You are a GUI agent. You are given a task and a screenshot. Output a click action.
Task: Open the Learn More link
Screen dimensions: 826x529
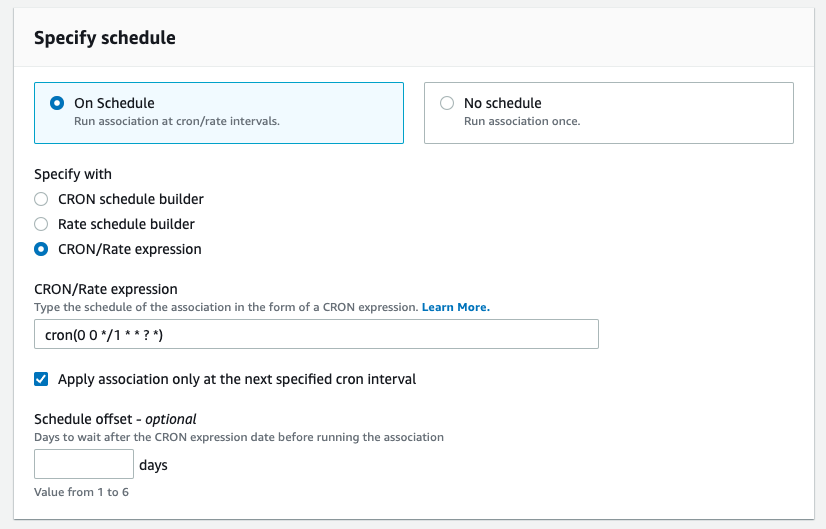coord(455,307)
